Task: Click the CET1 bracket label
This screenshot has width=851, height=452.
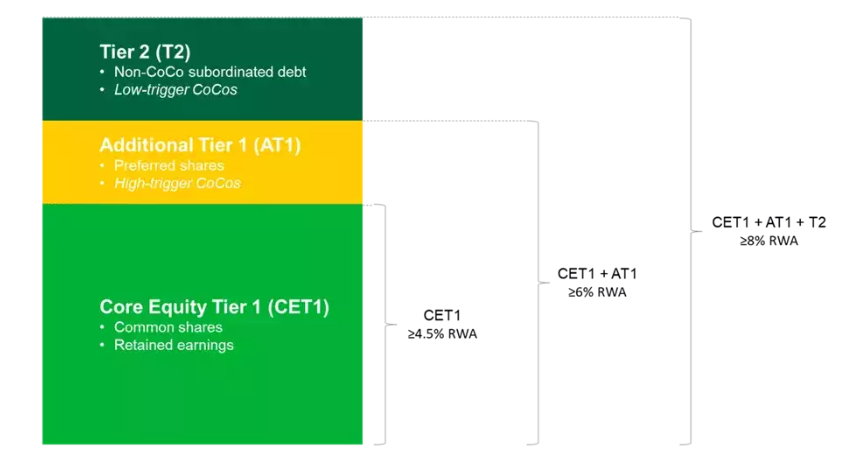Action: tap(442, 315)
